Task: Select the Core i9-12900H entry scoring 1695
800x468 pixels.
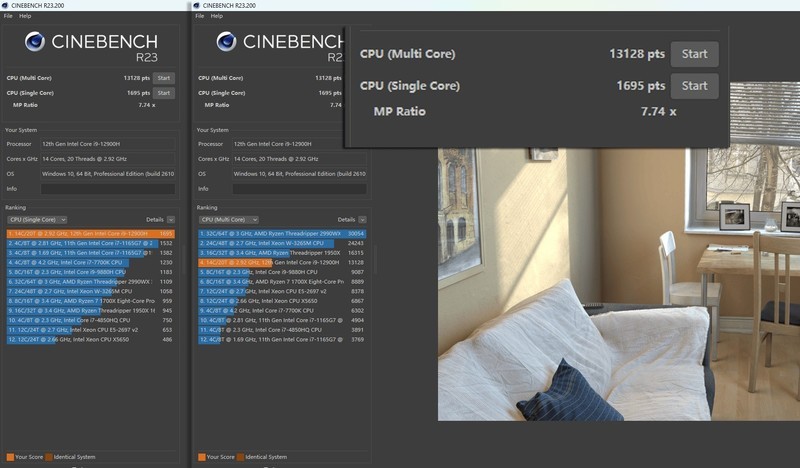Action: (90, 233)
